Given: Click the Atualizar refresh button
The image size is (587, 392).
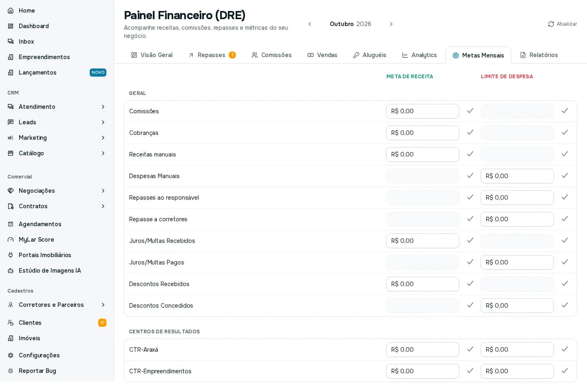Looking at the screenshot, I should pos(563,24).
